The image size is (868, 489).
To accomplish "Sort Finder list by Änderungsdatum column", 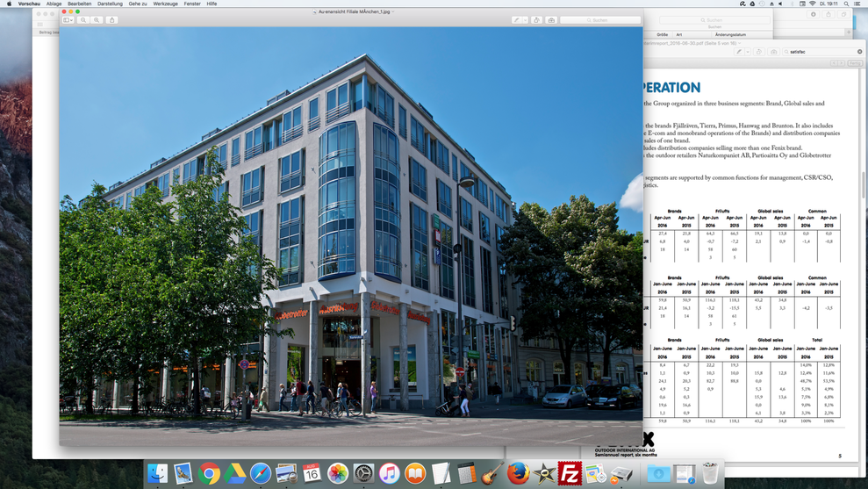I will (x=730, y=34).
